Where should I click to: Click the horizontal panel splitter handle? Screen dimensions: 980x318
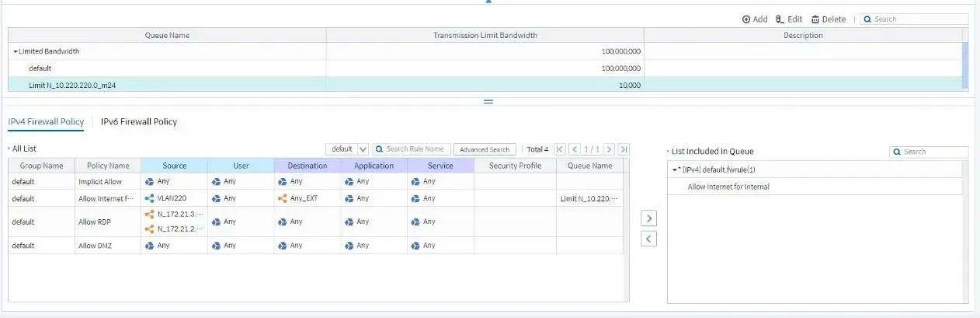pos(488,102)
